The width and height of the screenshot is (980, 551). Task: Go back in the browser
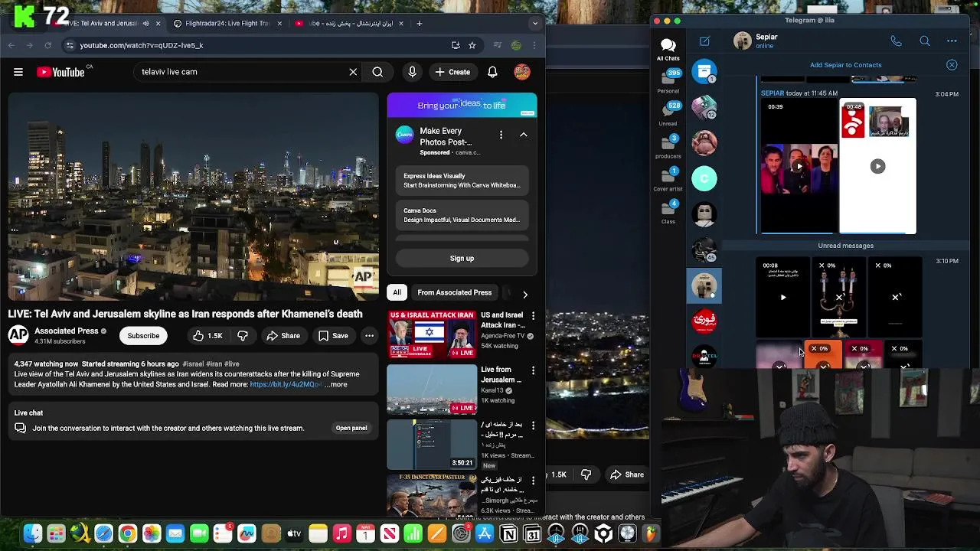(11, 45)
